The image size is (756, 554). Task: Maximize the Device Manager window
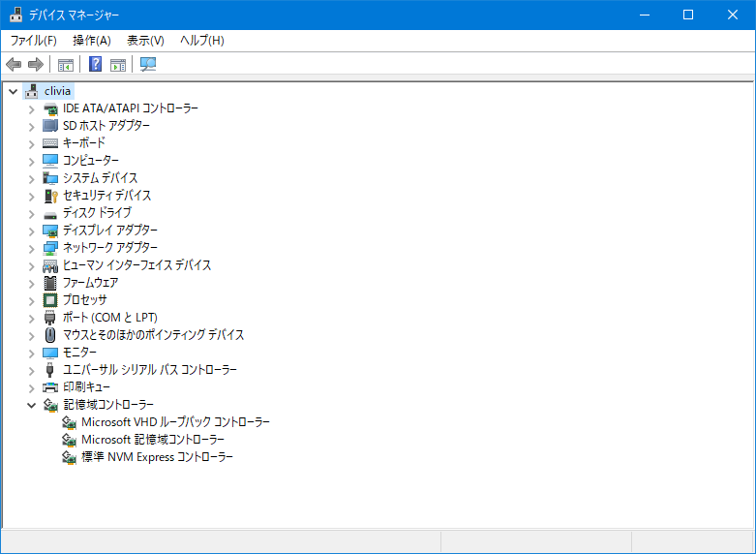688,15
